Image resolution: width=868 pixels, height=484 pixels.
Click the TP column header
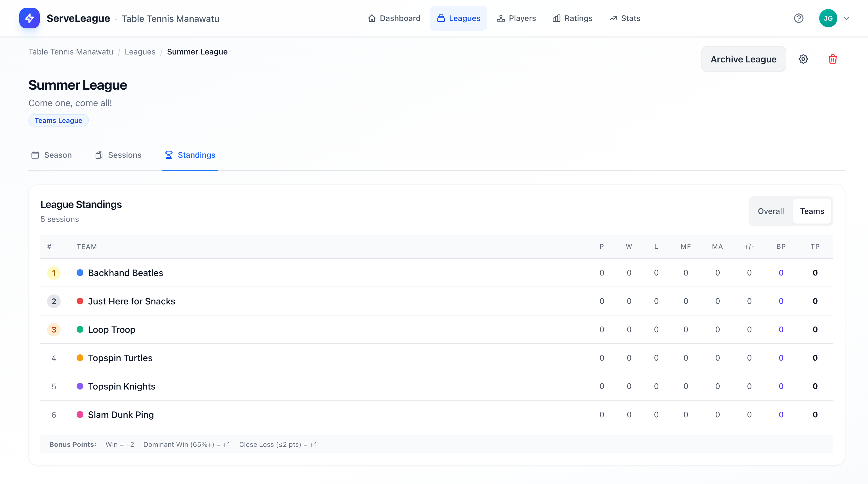coord(815,246)
